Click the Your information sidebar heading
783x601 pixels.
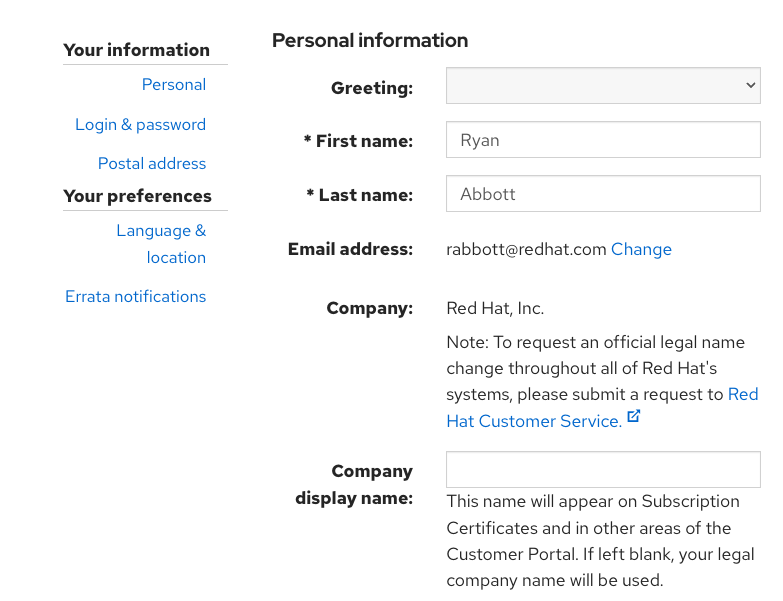(x=136, y=50)
